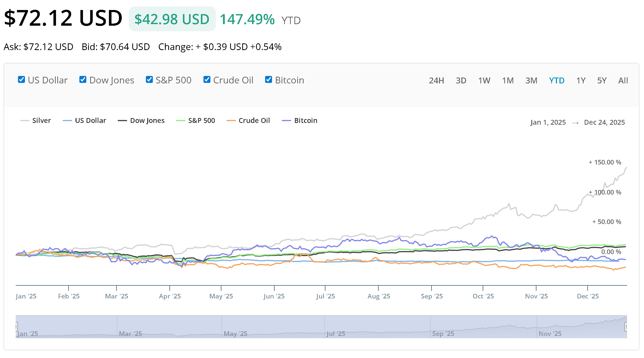The width and height of the screenshot is (644, 358).
Task: Select the 3D time range
Action: (x=461, y=81)
